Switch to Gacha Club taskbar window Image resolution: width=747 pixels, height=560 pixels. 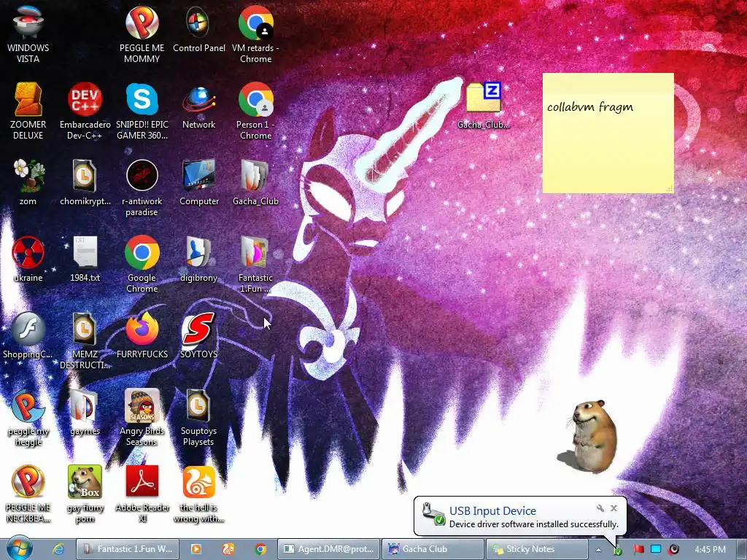[433, 549]
